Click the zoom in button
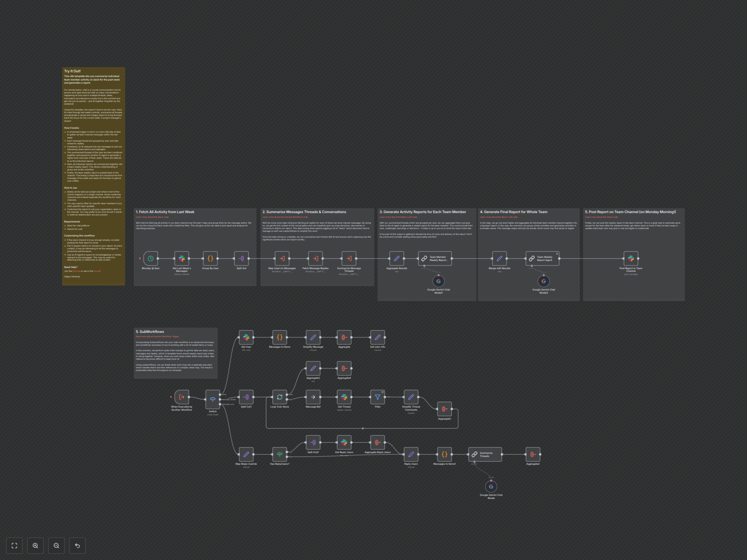The height and width of the screenshot is (560, 747). 35,545
